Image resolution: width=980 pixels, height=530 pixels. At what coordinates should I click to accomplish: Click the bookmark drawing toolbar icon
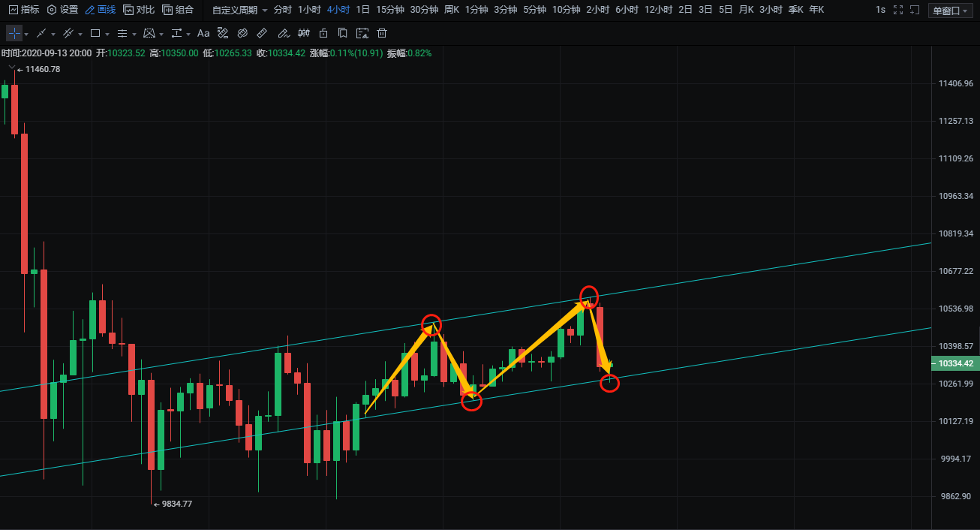[342, 34]
